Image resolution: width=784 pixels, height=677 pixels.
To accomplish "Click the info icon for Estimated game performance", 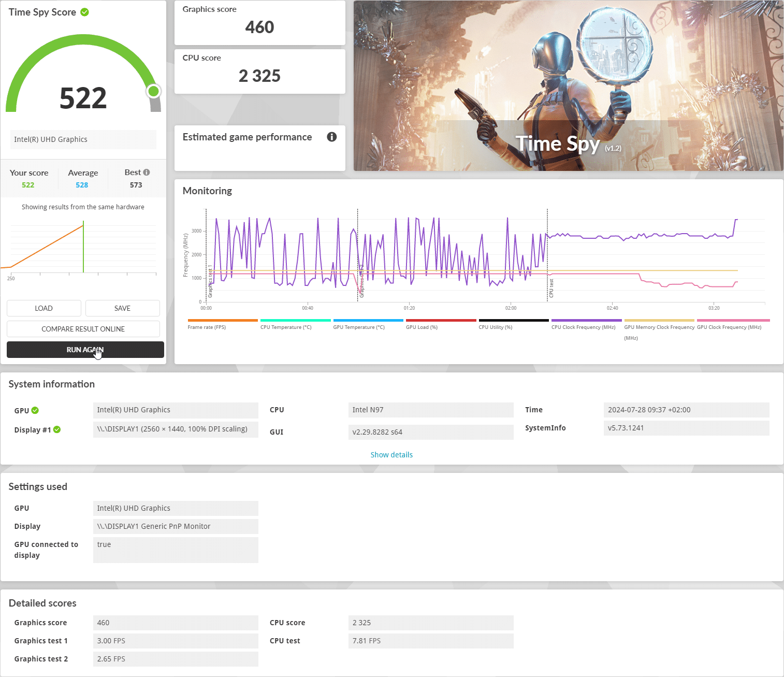I will point(331,137).
